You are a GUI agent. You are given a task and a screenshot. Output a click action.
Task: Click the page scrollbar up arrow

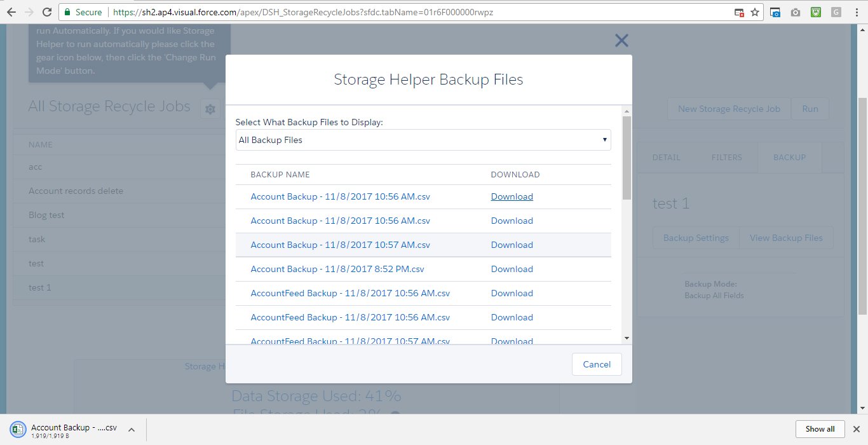click(x=862, y=29)
